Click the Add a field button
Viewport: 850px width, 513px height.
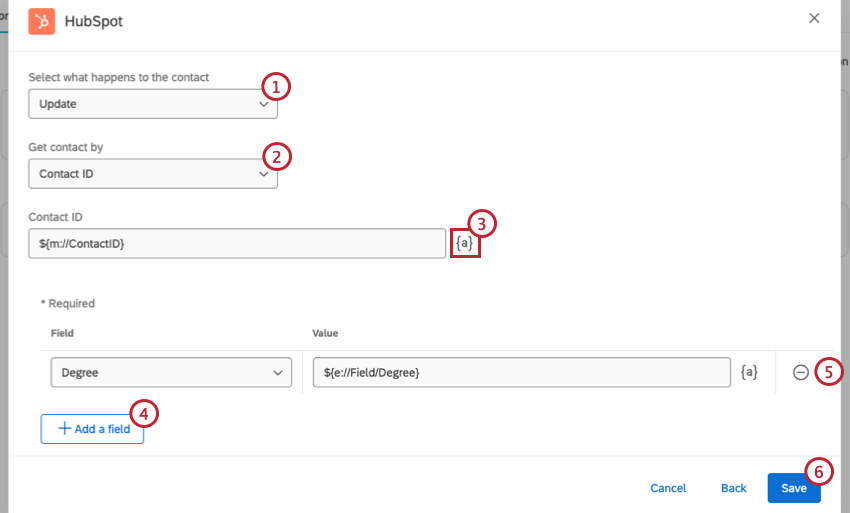click(x=92, y=428)
